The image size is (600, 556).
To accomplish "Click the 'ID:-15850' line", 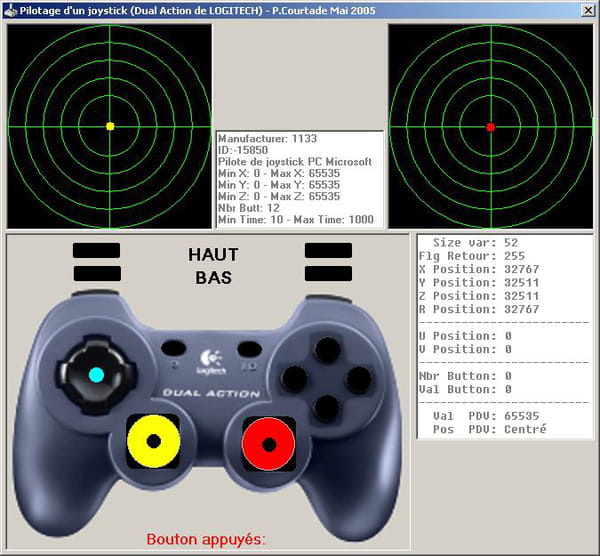I will [x=243, y=150].
